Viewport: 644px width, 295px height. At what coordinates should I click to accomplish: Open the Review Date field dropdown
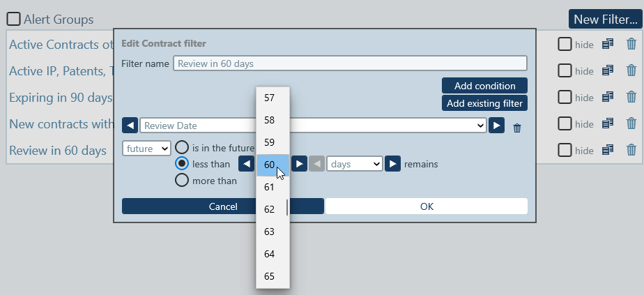(x=313, y=126)
